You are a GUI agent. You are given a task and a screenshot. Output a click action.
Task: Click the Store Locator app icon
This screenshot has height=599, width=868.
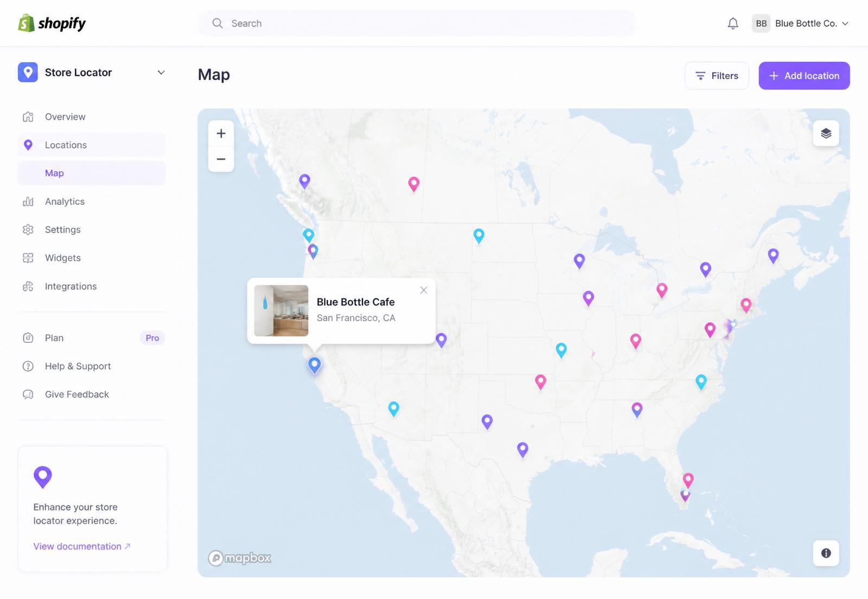point(28,72)
